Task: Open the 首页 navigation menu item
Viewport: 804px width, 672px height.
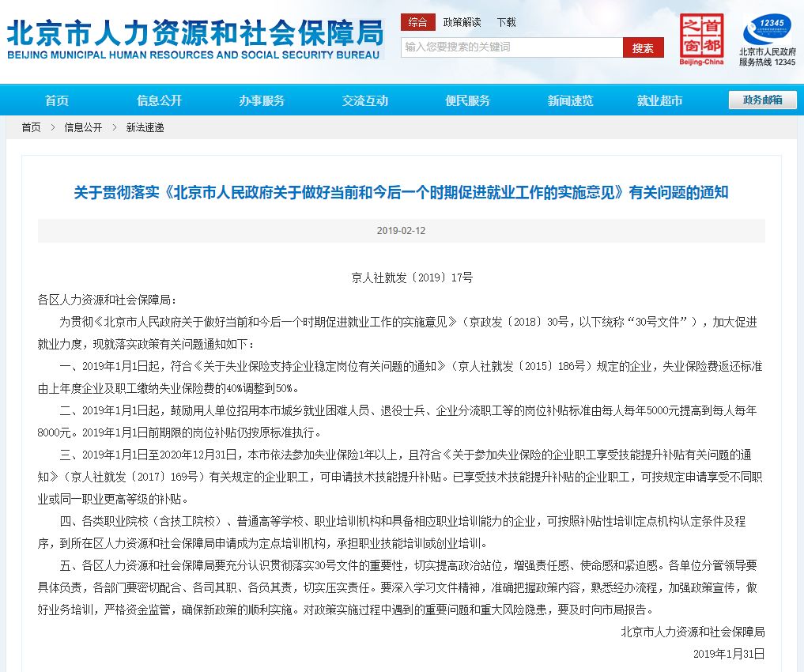Action: point(56,100)
